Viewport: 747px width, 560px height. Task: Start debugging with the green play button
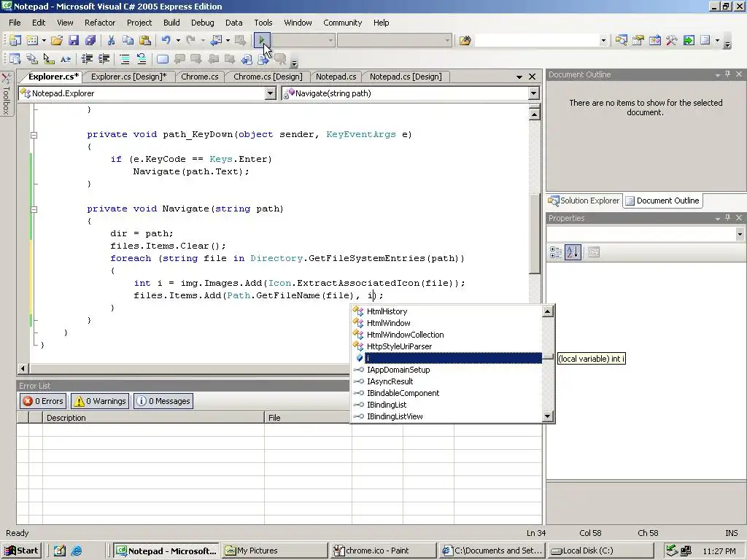(262, 41)
